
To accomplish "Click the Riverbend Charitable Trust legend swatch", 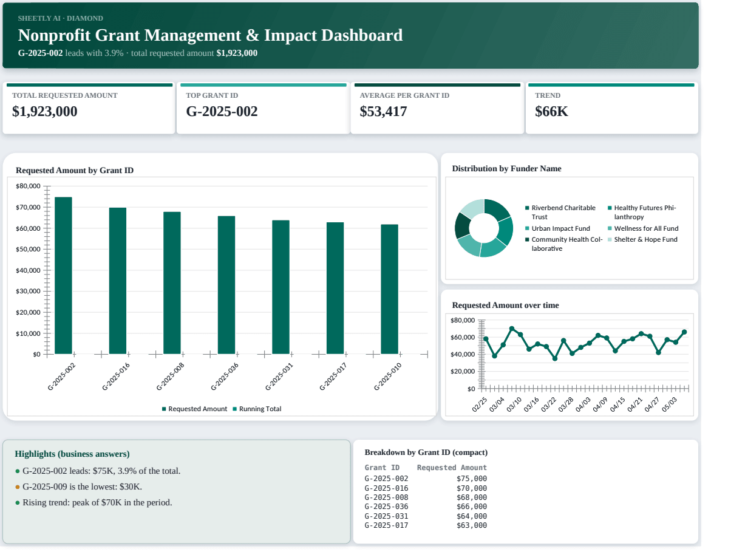I will point(527,208).
